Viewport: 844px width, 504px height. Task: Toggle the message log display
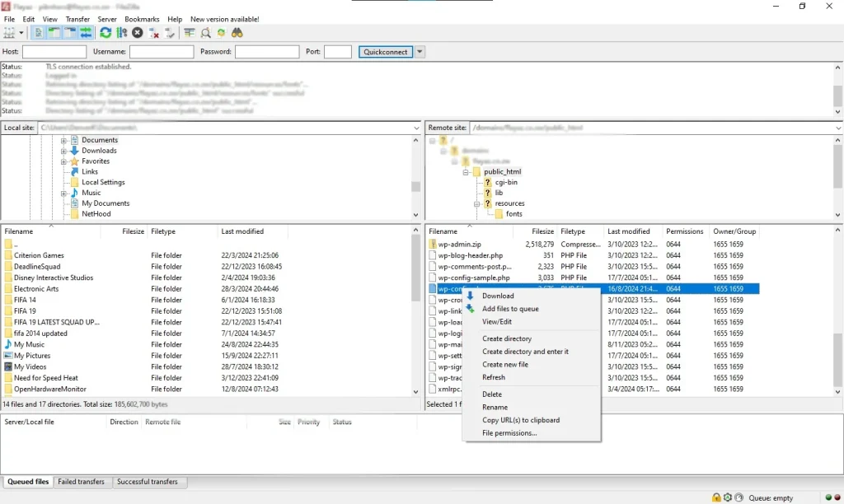pyautogui.click(x=37, y=33)
